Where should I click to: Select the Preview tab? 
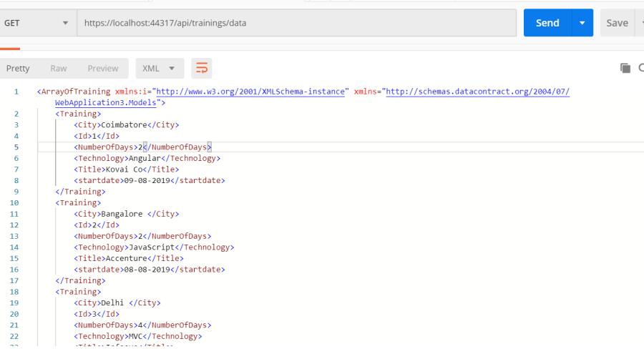click(x=103, y=69)
